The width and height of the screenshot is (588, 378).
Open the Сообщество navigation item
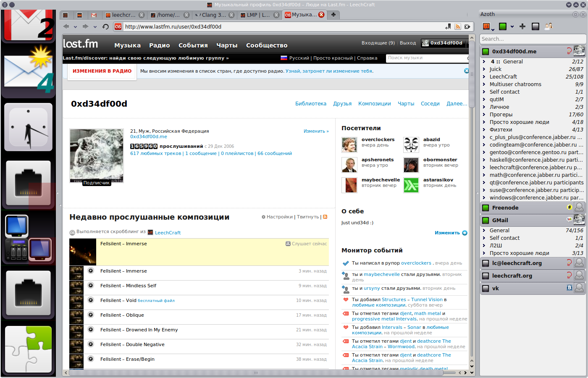[x=267, y=45]
